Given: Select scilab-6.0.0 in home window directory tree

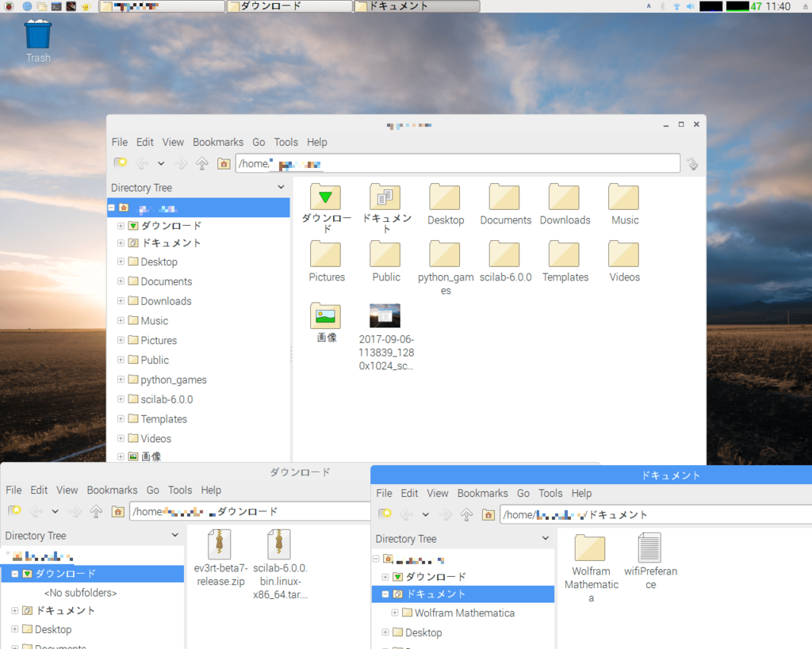Looking at the screenshot, I should (167, 399).
